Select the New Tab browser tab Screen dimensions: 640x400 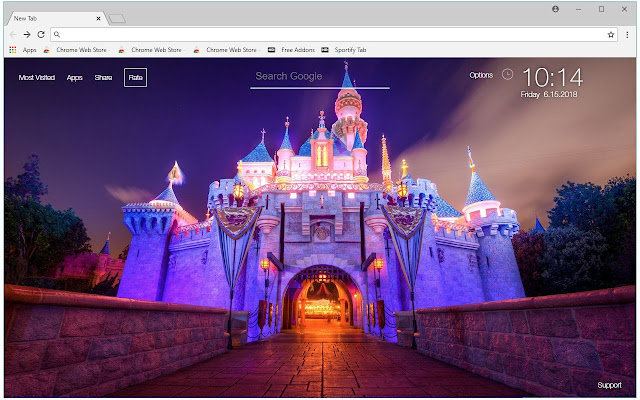pyautogui.click(x=55, y=18)
